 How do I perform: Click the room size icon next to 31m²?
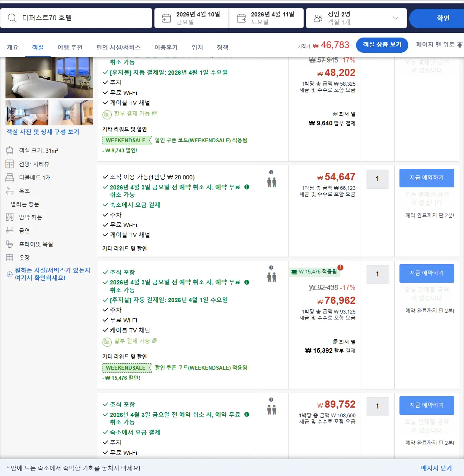pyautogui.click(x=10, y=151)
